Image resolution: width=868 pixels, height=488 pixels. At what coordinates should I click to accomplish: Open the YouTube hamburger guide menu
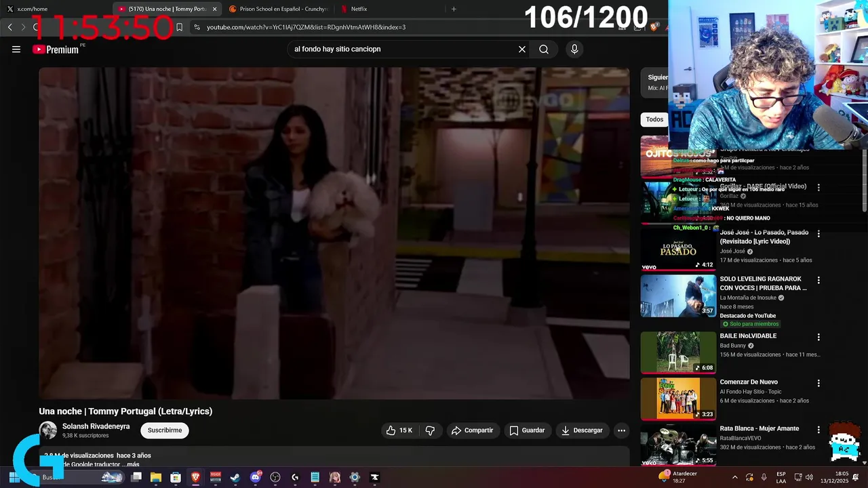coord(16,49)
